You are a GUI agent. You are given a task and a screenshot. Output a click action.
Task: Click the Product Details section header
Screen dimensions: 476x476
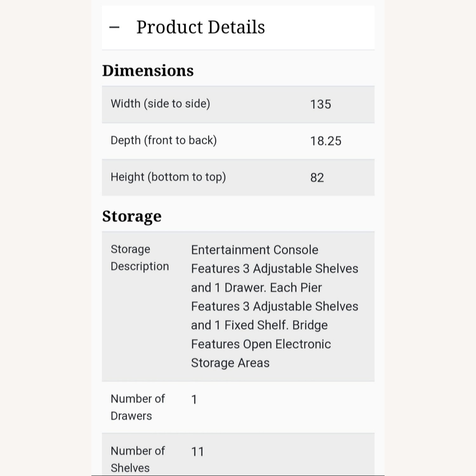click(x=200, y=27)
